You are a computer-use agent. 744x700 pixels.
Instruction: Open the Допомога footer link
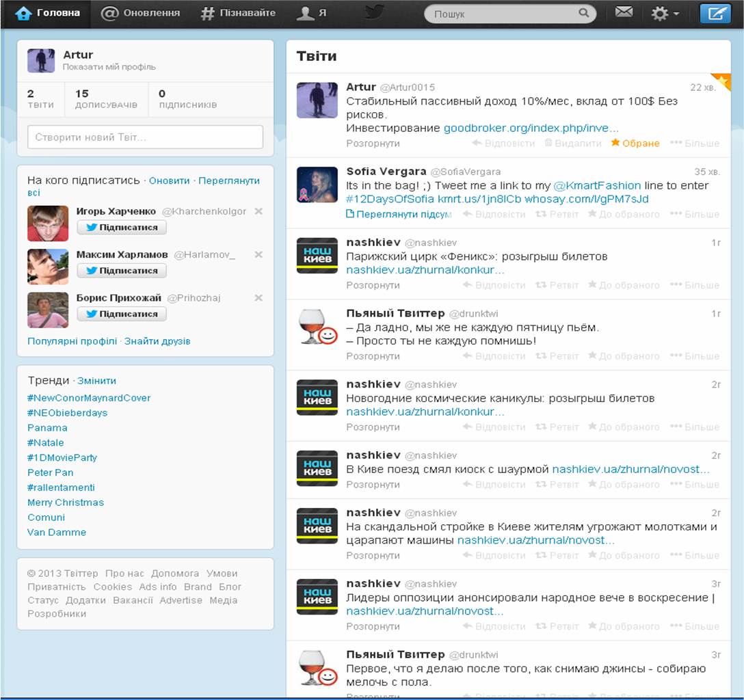(x=175, y=574)
